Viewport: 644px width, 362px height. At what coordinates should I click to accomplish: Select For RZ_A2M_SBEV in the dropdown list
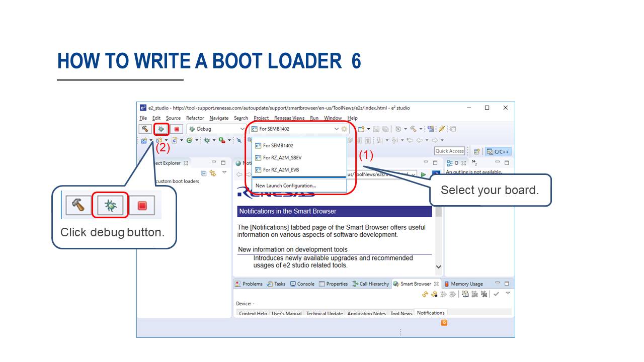(299, 157)
